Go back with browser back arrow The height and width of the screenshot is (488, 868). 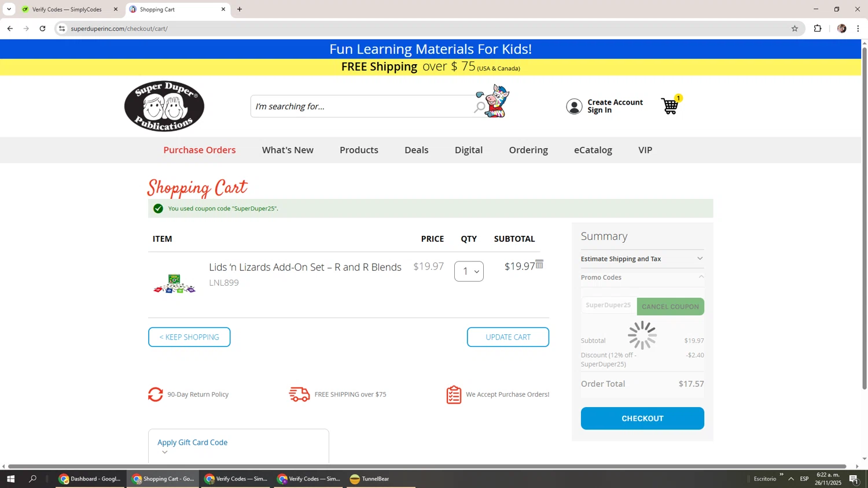click(x=10, y=28)
